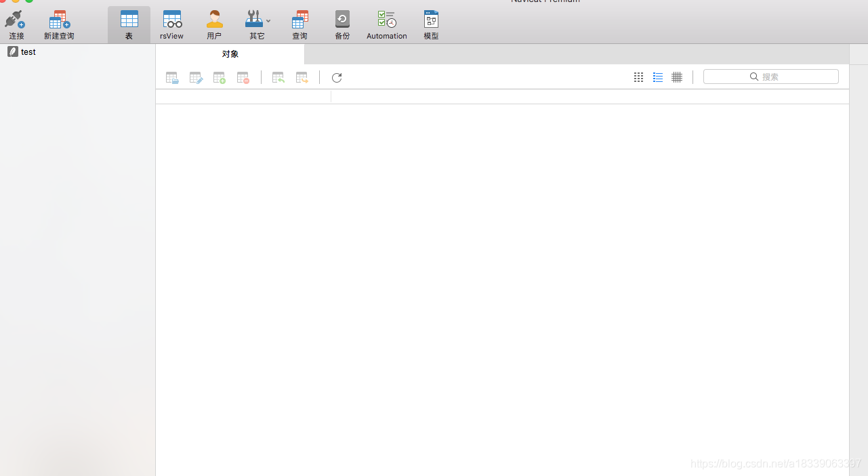Open the 模型 model section
Image resolution: width=868 pixels, height=476 pixels.
431,24
